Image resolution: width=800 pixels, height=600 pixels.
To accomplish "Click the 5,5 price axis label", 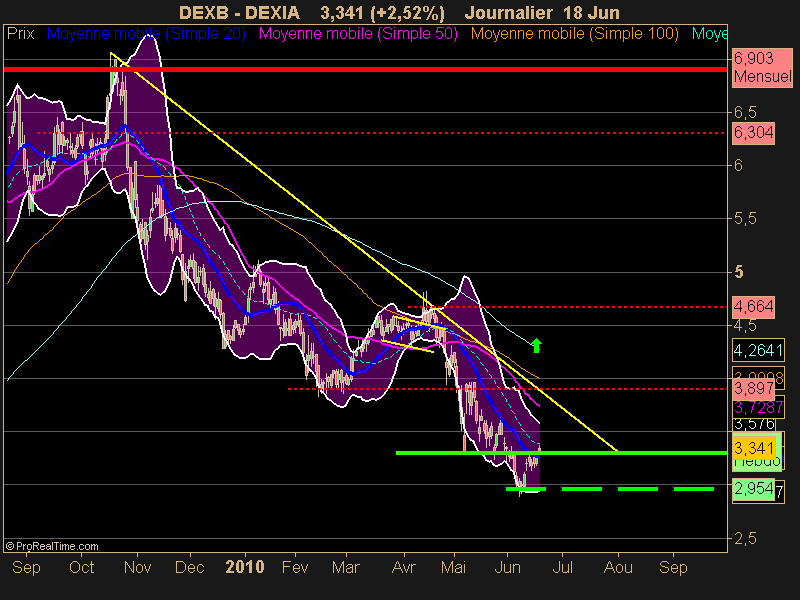I will click(745, 219).
